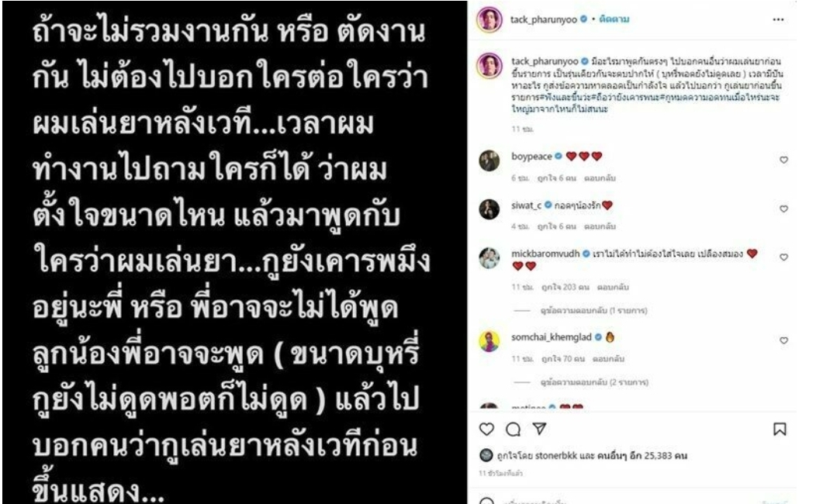Expand replies under somchai_khemglad's comment
Image resolution: width=816 pixels, height=504 pixels.
pos(594,382)
